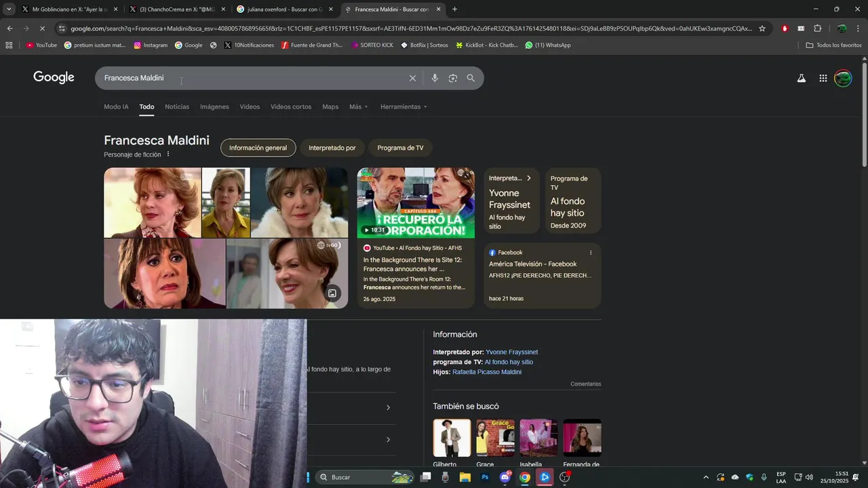Switch to the Mr Goblinciano X tab
The height and width of the screenshot is (488, 868).
69,9
